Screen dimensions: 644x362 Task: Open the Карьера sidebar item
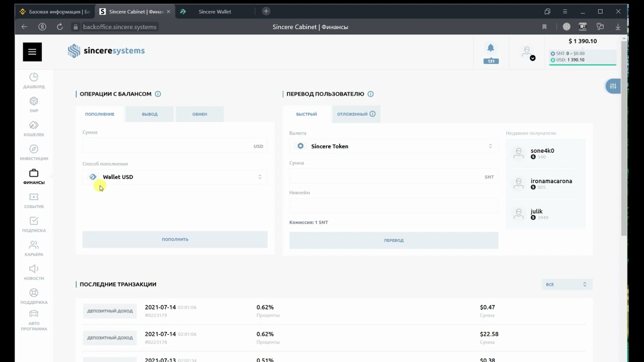point(34,248)
